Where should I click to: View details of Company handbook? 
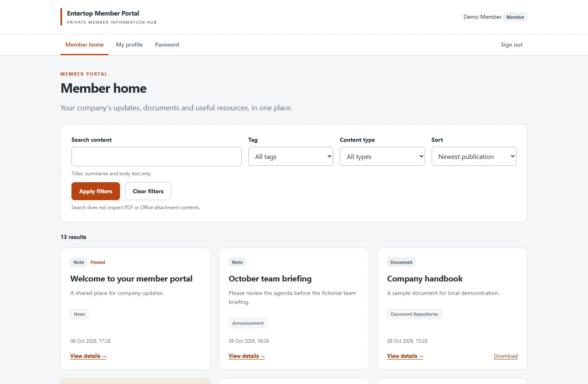(405, 356)
